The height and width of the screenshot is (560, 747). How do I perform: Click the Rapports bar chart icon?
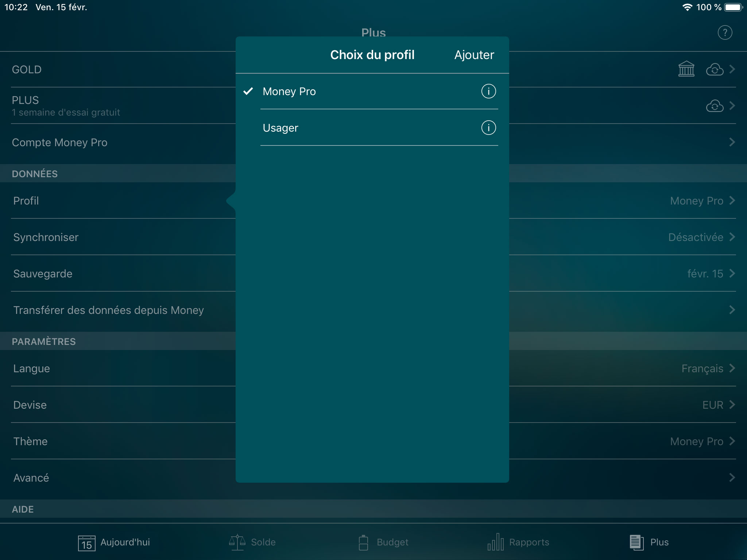[x=495, y=542]
